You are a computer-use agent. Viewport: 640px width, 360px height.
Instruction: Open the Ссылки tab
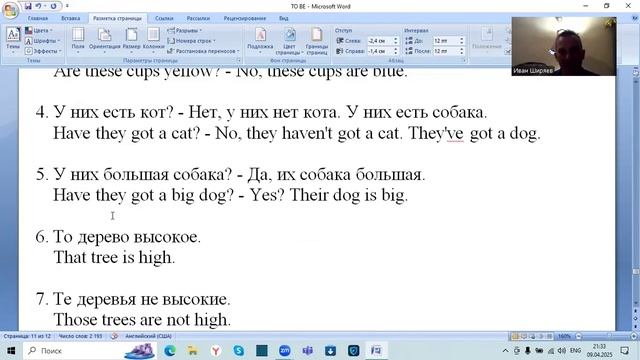coord(164,18)
